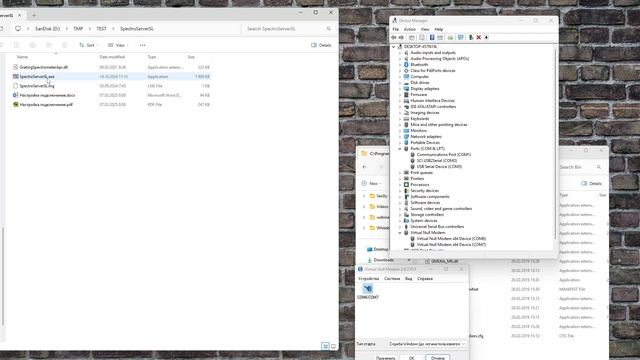Expand Universal Serial Bus controllers node
Screen dimensions: 640x360
coord(400,227)
